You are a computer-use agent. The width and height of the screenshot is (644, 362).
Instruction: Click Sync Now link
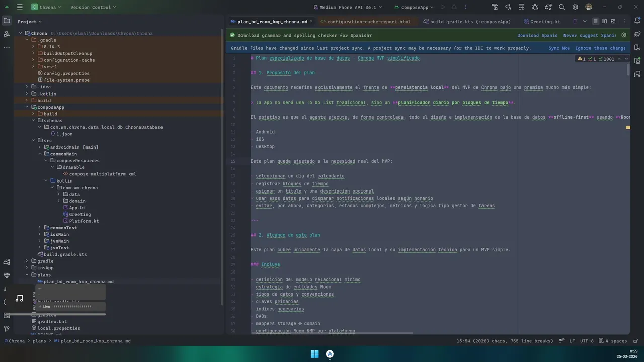tap(559, 48)
